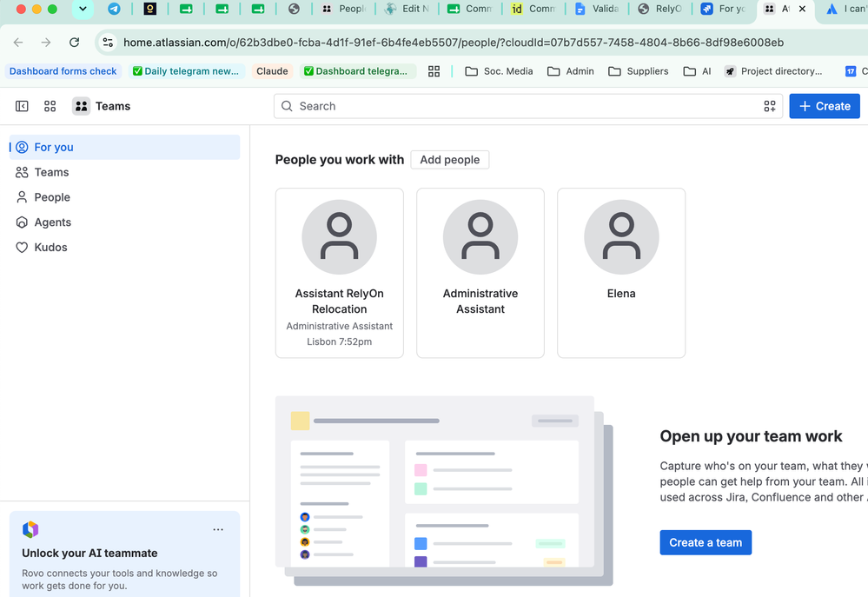Open the Dashboard forms check bookmark

[x=63, y=71]
